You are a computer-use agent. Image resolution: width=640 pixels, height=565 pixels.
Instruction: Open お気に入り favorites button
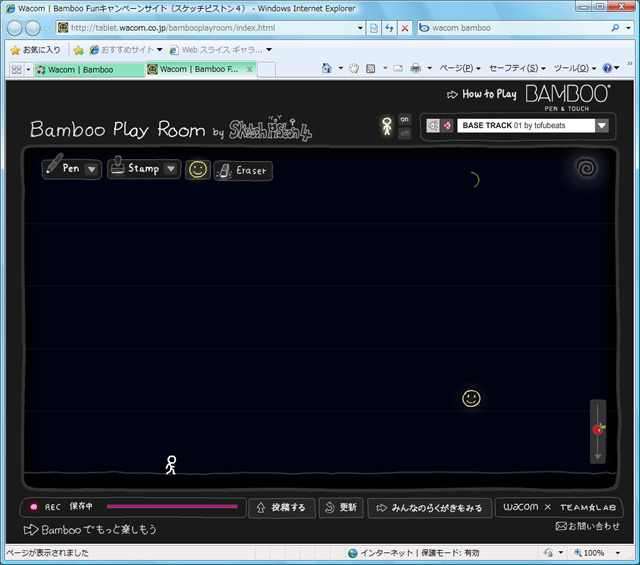(x=36, y=50)
